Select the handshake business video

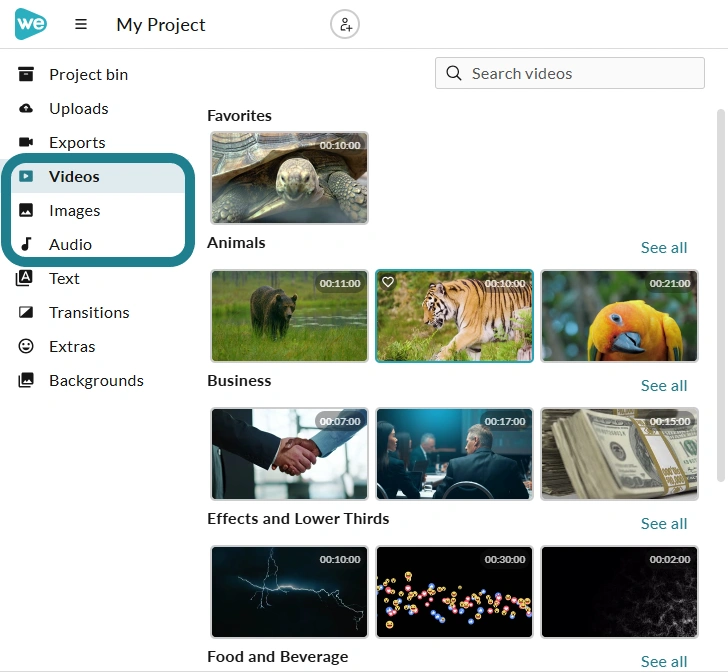[x=289, y=454]
